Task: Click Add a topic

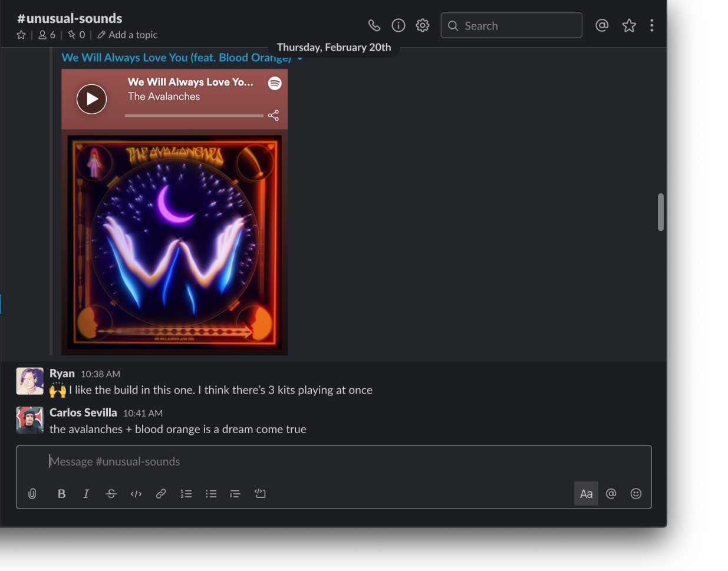Action: (x=127, y=35)
